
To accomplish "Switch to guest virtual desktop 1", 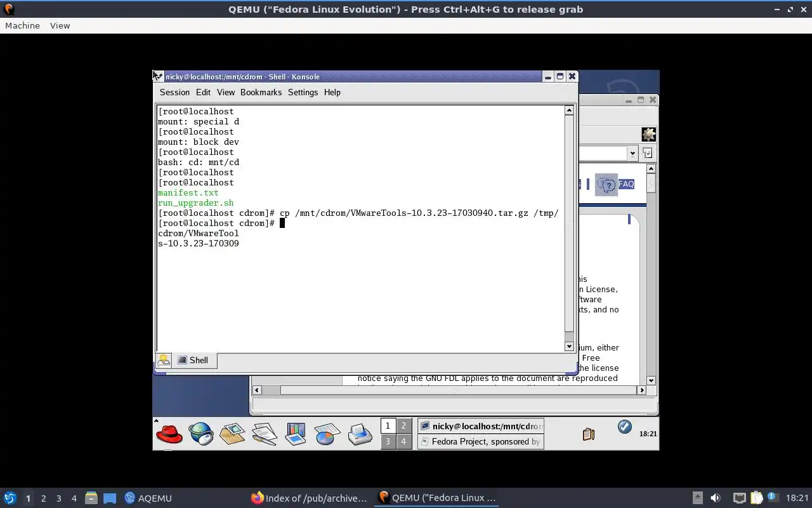I will click(388, 425).
